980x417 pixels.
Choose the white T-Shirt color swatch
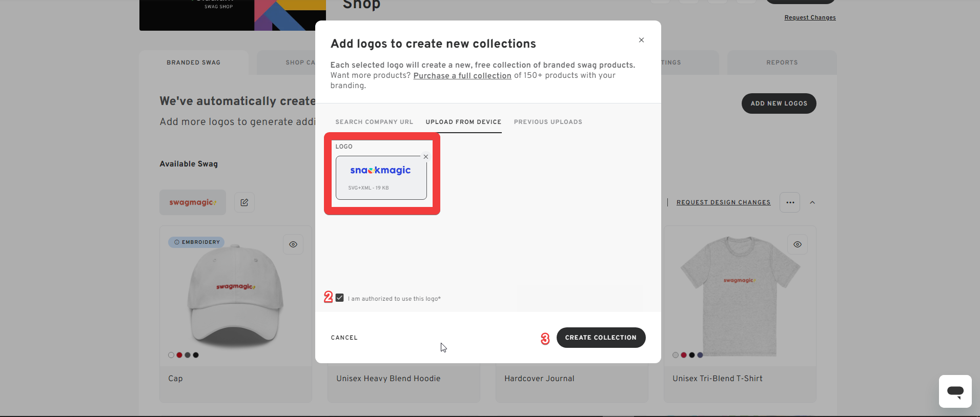point(676,355)
